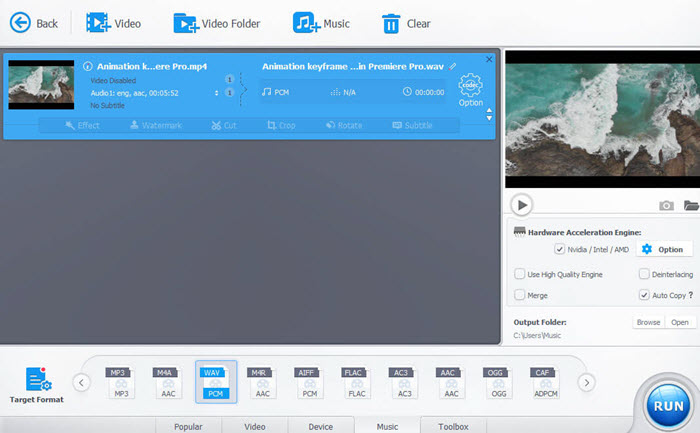The width and height of the screenshot is (700, 433).
Task: Open file info icon next to Animation mp4
Action: point(88,67)
